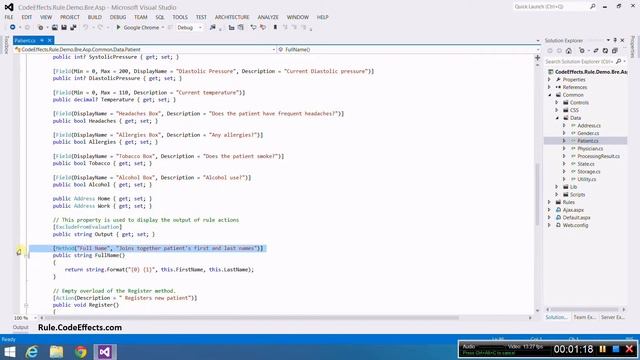The image size is (640, 360).
Task: Toggle auto-hide pin on Solution Explorer
Action: click(615, 40)
